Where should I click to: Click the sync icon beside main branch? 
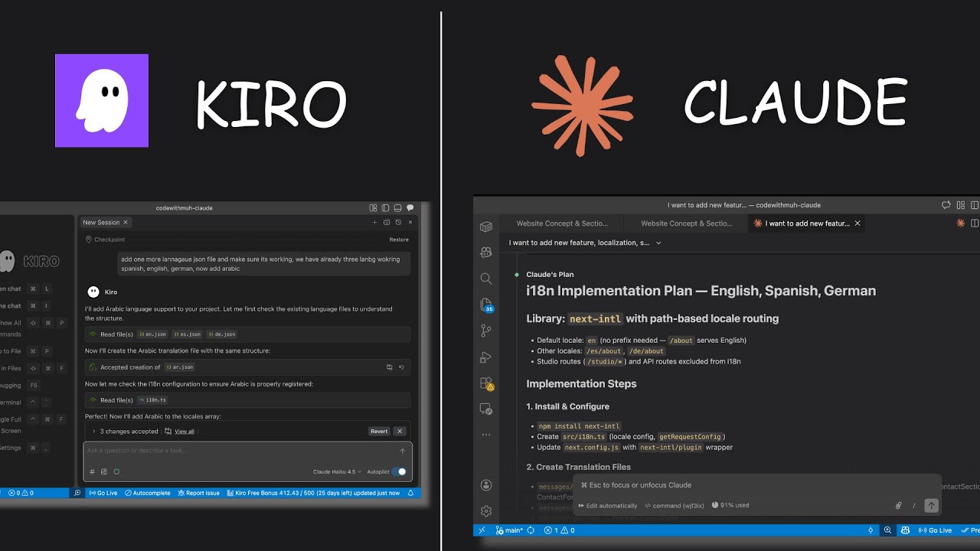point(531,530)
